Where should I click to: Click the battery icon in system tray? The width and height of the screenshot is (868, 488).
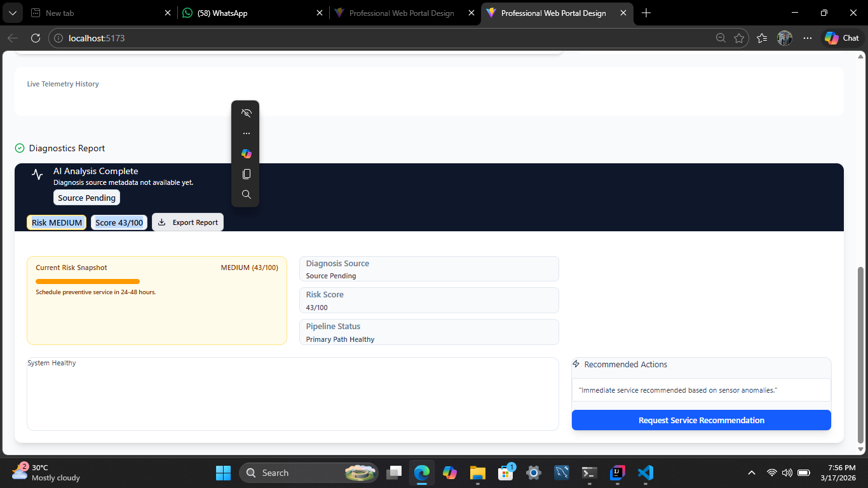pyautogui.click(x=804, y=473)
